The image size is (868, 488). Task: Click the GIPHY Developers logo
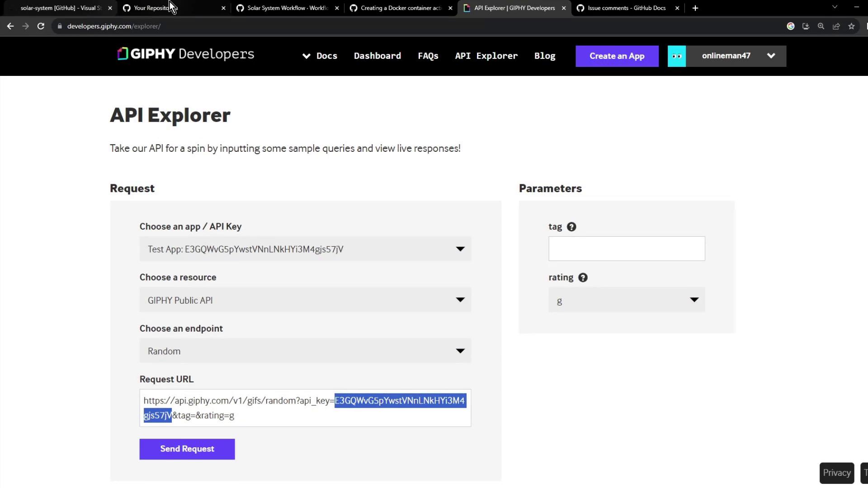185,55
